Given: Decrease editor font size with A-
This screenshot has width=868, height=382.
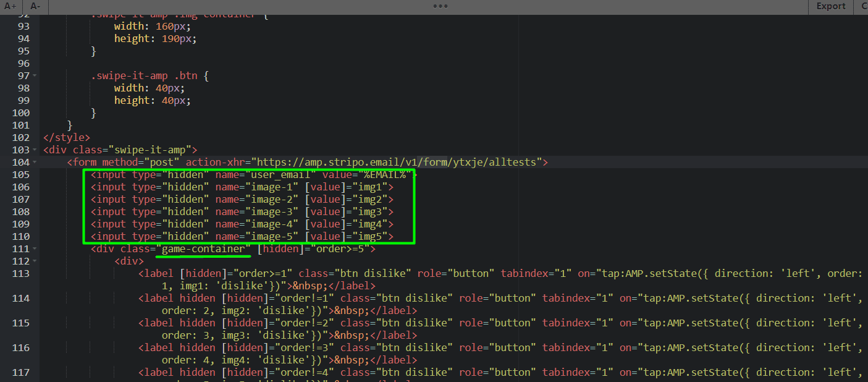Looking at the screenshot, I should coord(35,6).
